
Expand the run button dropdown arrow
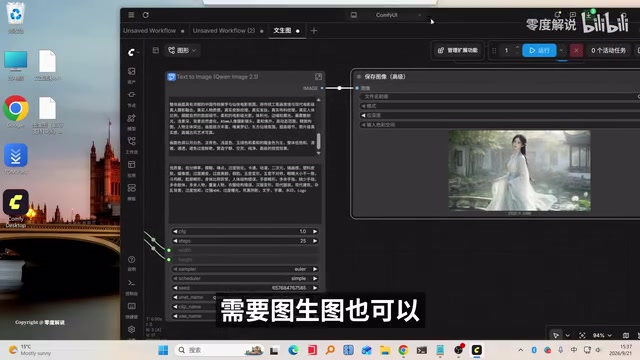pyautogui.click(x=562, y=50)
